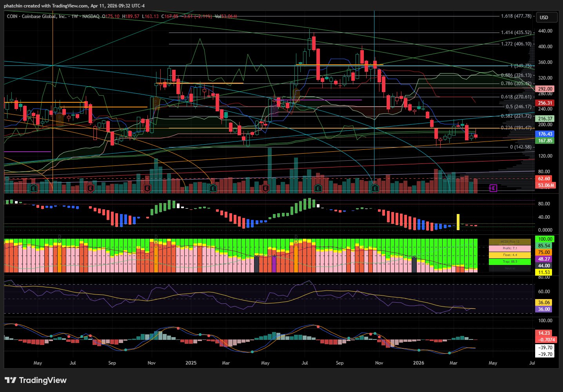Select the 85.54 MCDX scale label
The image size is (563, 392).
(x=544, y=246)
